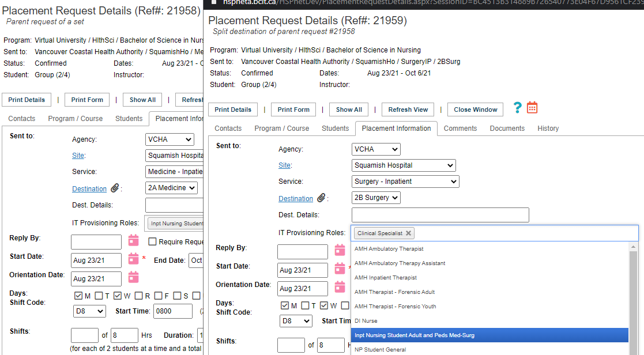This screenshot has height=355, width=644.
Task: Toggle Tuesday checkbox in request 21959
Action: 305,305
